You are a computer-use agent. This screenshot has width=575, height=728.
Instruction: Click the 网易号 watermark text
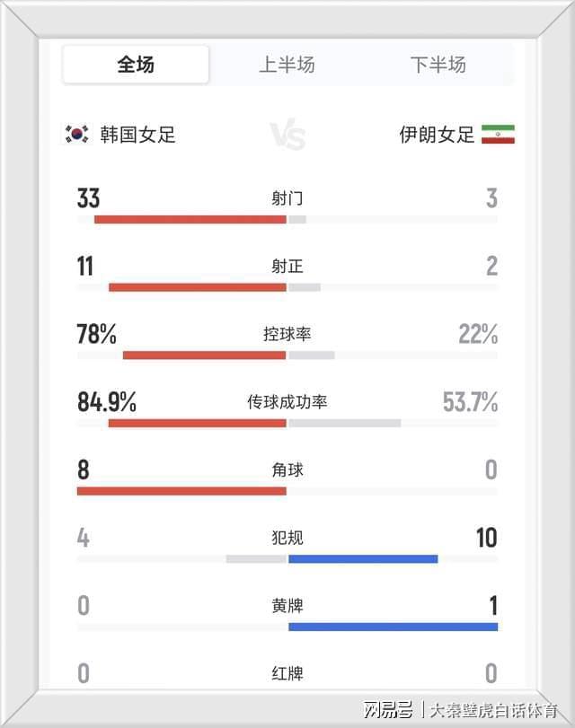[x=391, y=710]
